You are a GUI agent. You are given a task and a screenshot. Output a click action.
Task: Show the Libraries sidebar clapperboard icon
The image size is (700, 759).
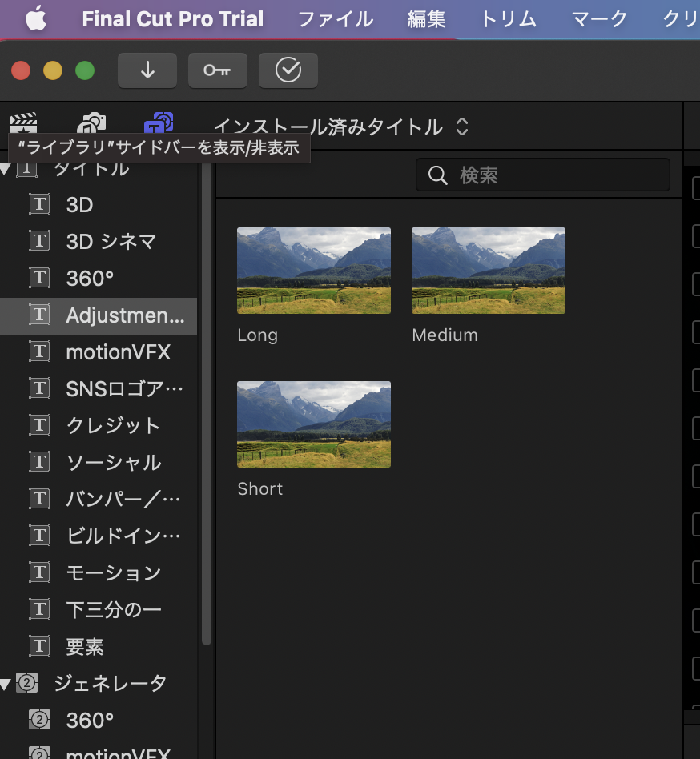[x=23, y=123]
